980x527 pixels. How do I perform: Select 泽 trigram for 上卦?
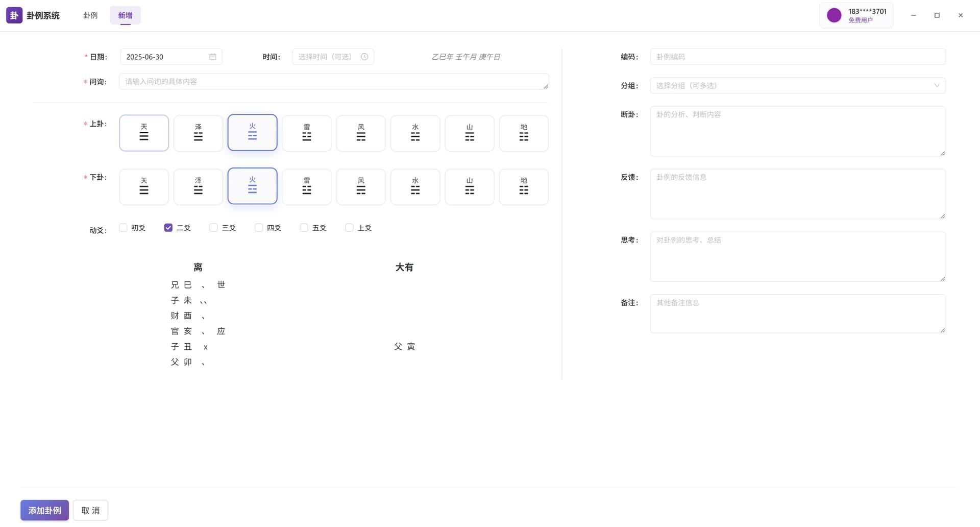pyautogui.click(x=198, y=133)
